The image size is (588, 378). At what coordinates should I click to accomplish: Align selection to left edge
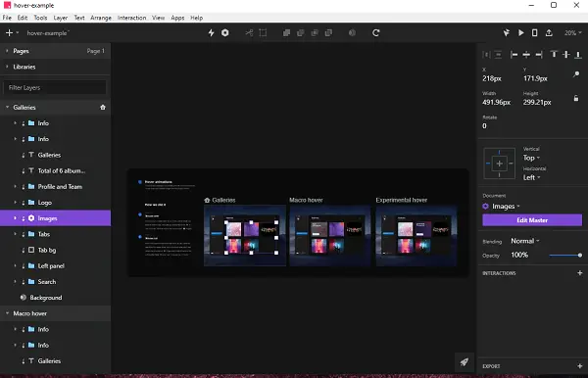(514, 55)
